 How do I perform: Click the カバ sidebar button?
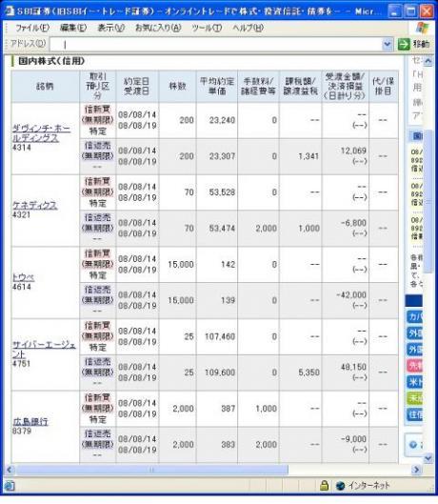(x=414, y=316)
